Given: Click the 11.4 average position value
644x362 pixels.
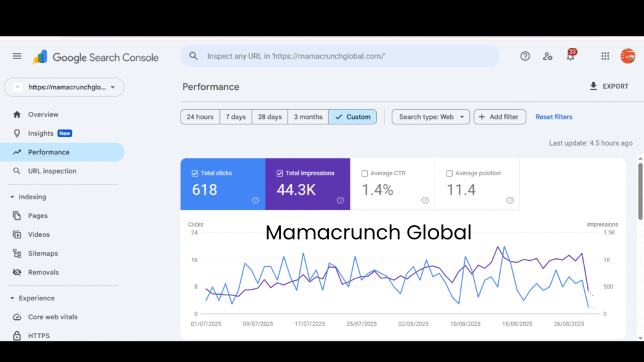Looking at the screenshot, I should pyautogui.click(x=461, y=190).
